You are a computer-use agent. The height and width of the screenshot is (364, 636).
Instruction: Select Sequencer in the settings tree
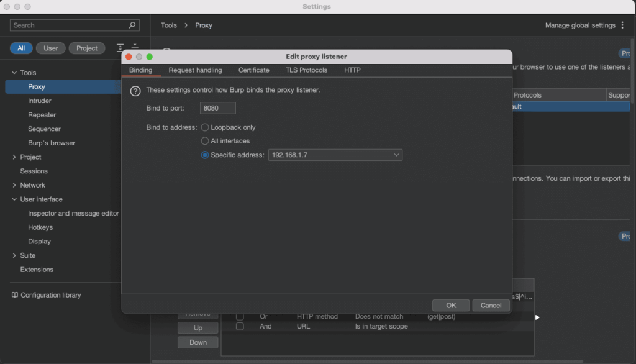[44, 129]
